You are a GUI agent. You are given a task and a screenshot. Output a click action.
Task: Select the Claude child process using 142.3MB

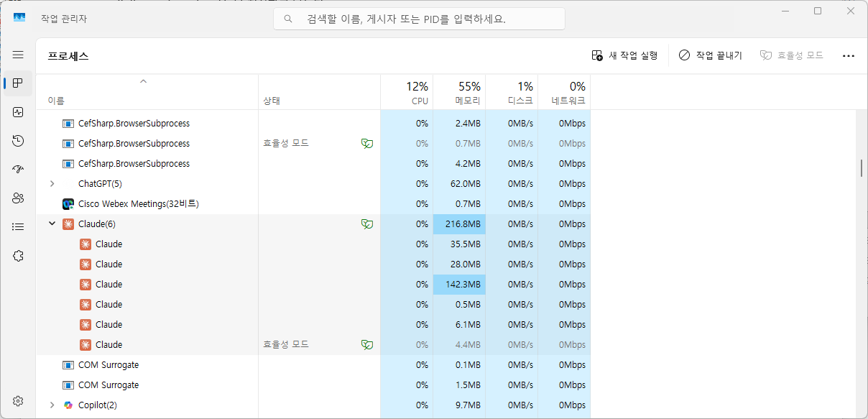point(313,285)
